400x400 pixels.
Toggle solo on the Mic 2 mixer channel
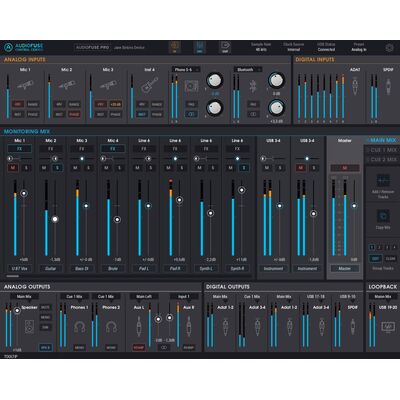57,168
